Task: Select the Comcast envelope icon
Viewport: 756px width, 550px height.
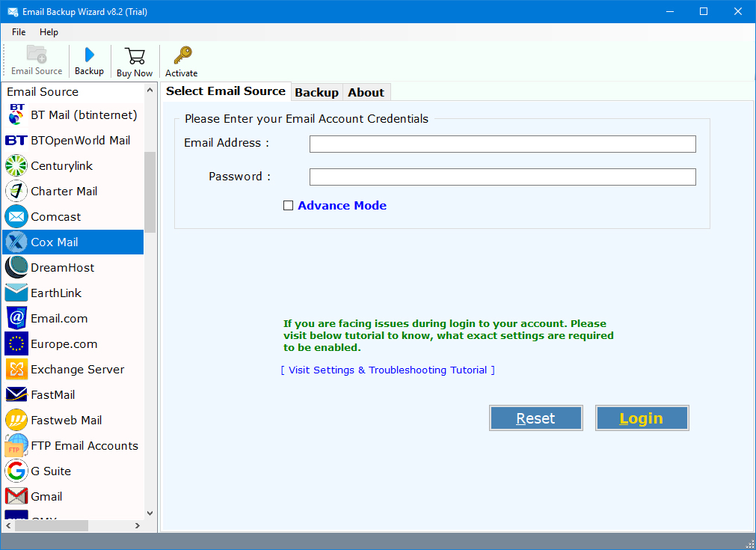Action: coord(16,217)
